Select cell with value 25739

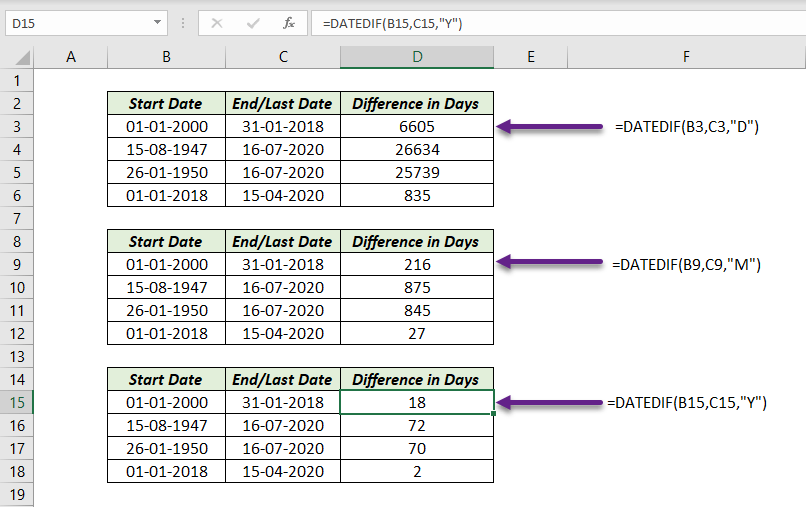tap(417, 172)
